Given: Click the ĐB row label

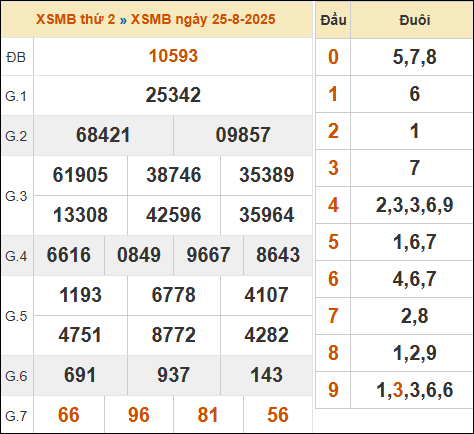Looking at the screenshot, I should [16, 57].
